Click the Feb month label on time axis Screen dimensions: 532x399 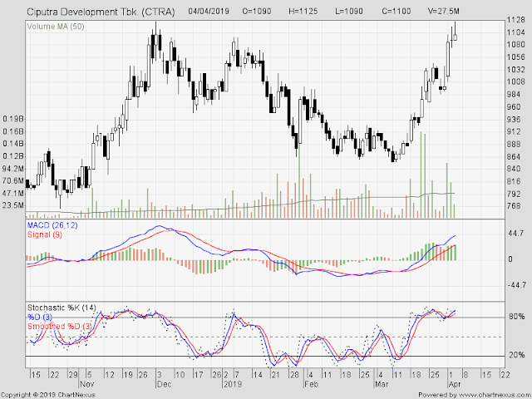(311, 384)
